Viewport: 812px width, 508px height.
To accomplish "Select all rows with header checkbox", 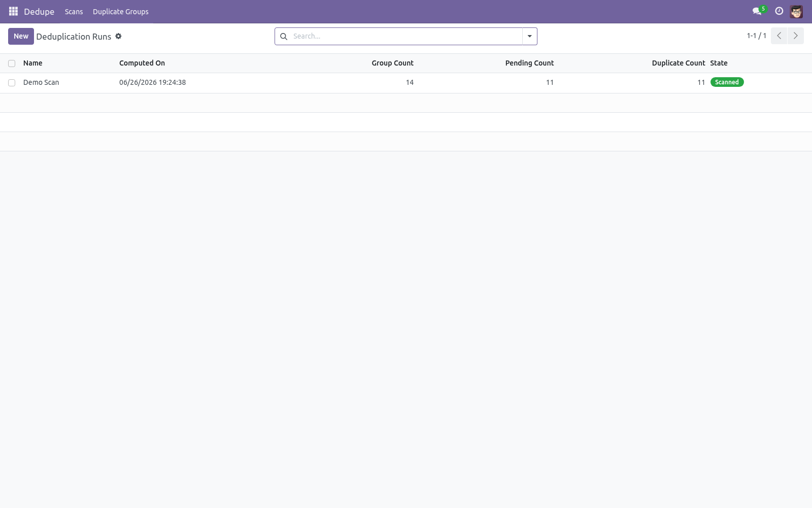I will tap(12, 63).
